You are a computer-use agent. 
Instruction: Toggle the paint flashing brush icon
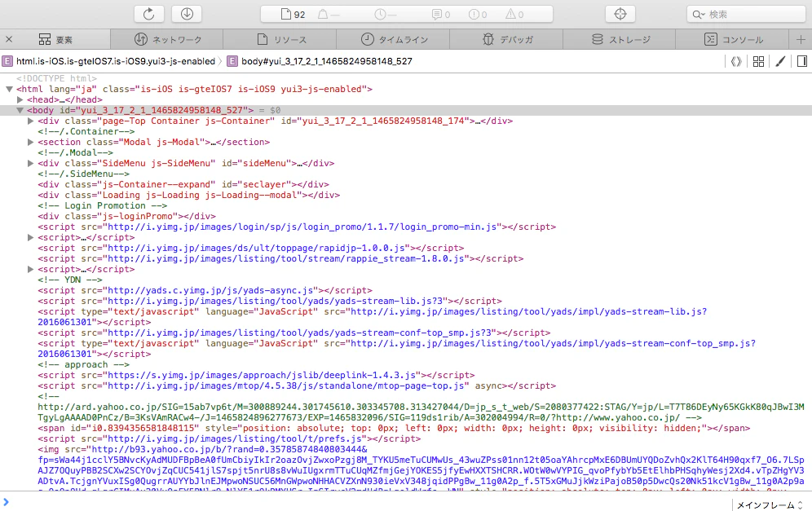pos(780,62)
